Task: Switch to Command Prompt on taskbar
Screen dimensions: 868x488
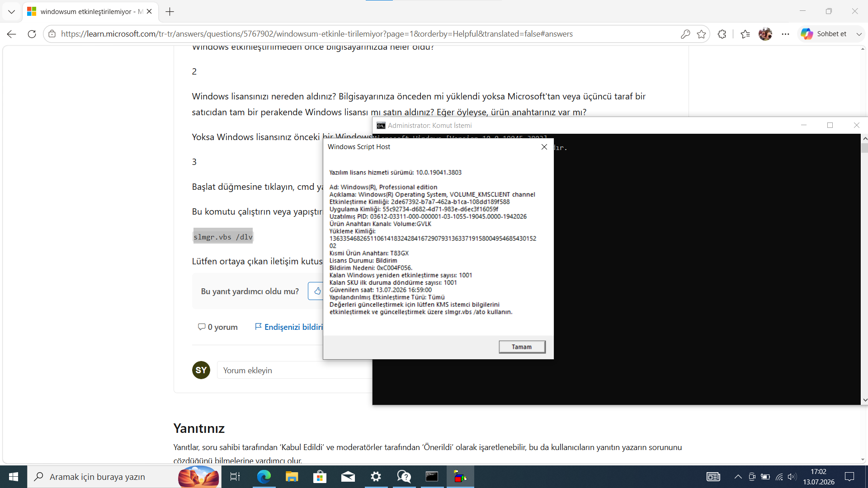Action: (432, 477)
